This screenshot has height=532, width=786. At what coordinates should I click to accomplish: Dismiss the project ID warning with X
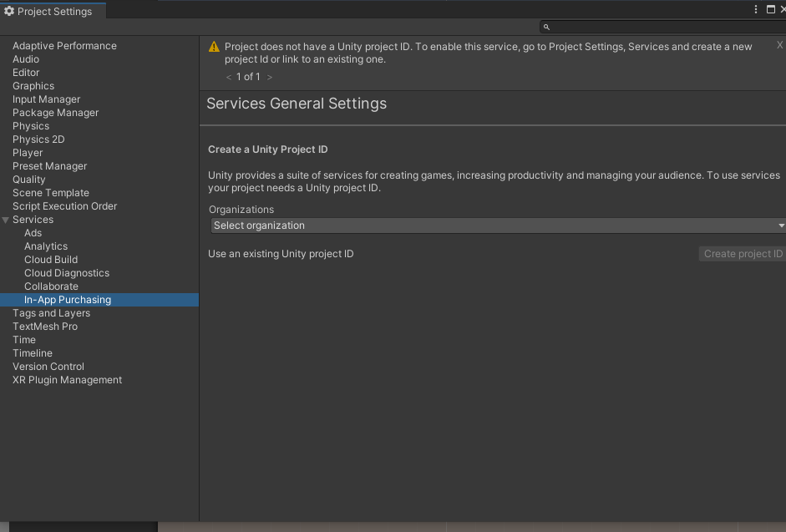779,45
